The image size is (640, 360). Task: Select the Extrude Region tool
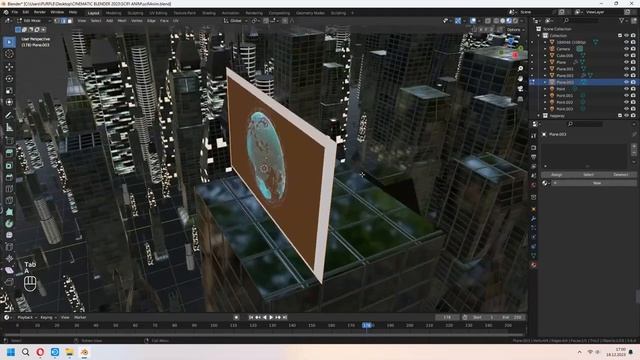9,153
